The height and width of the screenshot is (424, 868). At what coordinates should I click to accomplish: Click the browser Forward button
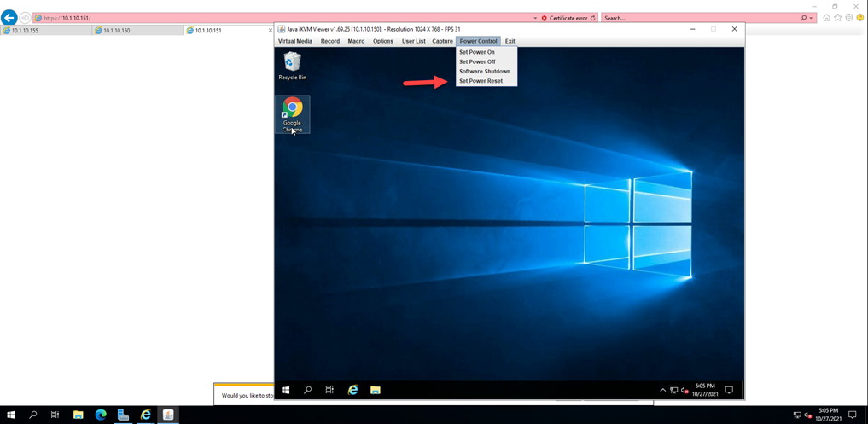tap(25, 18)
